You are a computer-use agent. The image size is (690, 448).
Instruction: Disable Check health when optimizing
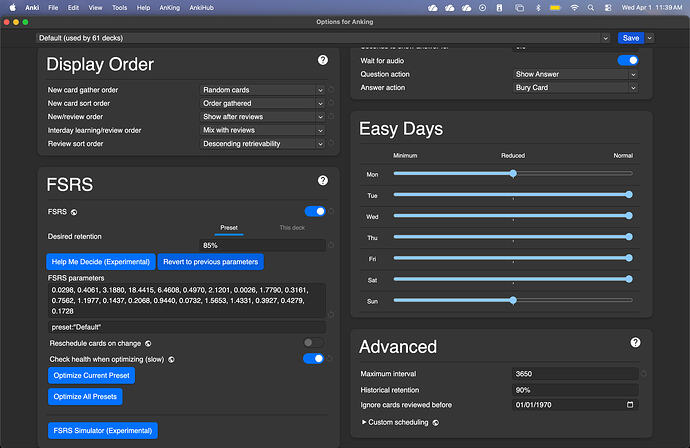click(x=313, y=359)
